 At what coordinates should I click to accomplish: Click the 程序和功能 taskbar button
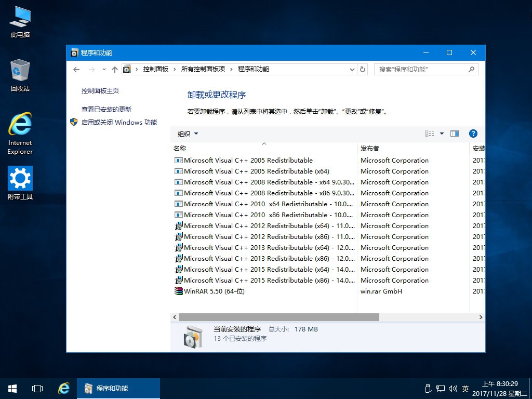(x=118, y=389)
